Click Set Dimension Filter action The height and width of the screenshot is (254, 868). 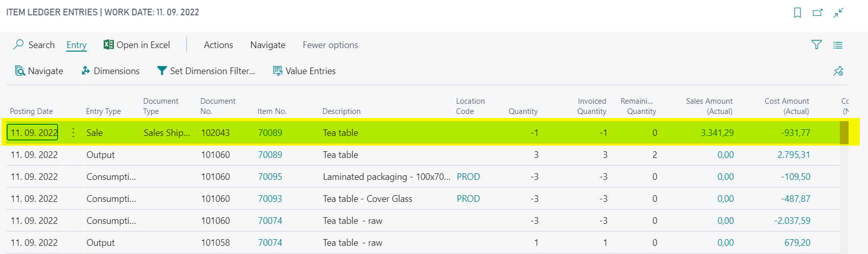click(206, 71)
